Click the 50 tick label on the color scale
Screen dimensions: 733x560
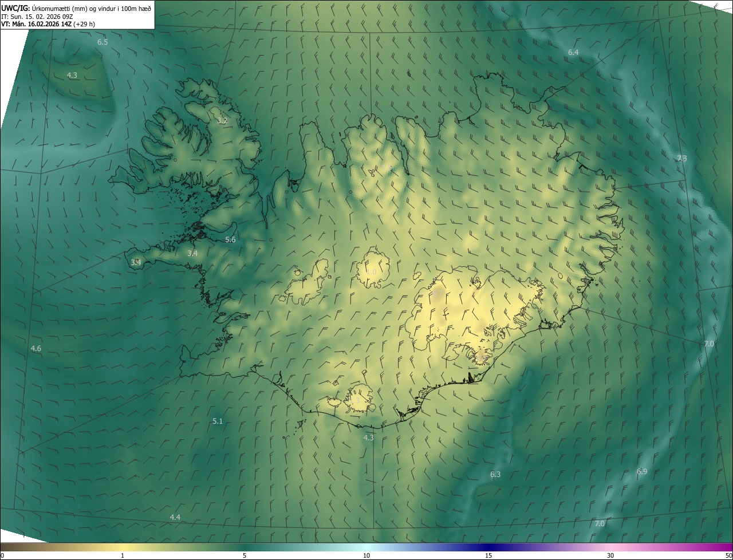[728, 556]
